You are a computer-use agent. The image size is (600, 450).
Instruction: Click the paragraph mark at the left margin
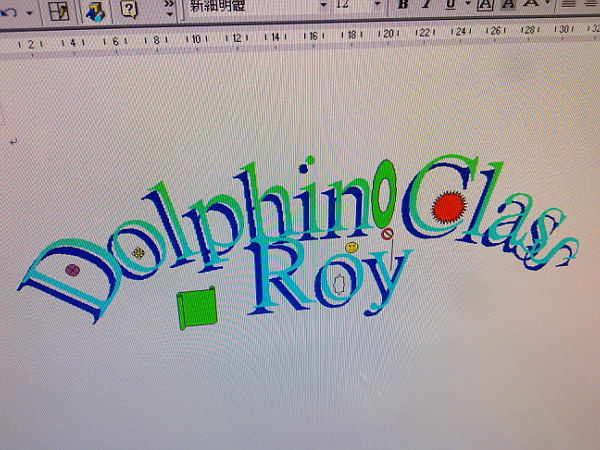tap(14, 142)
